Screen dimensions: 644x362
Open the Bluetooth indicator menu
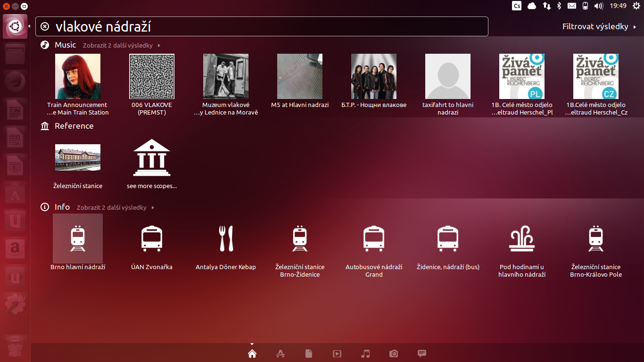[x=558, y=6]
